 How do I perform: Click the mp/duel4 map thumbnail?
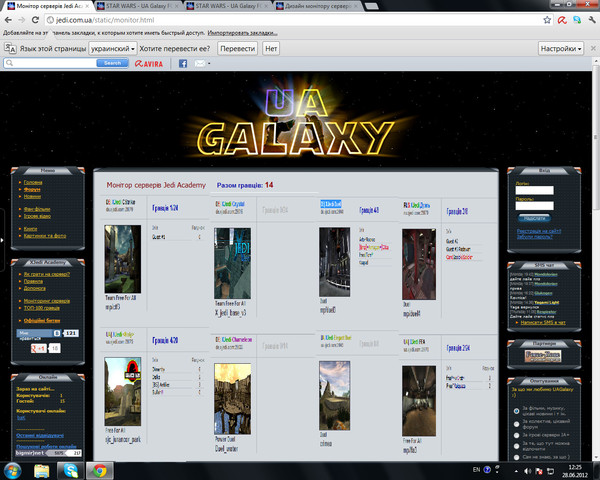tap(419, 264)
